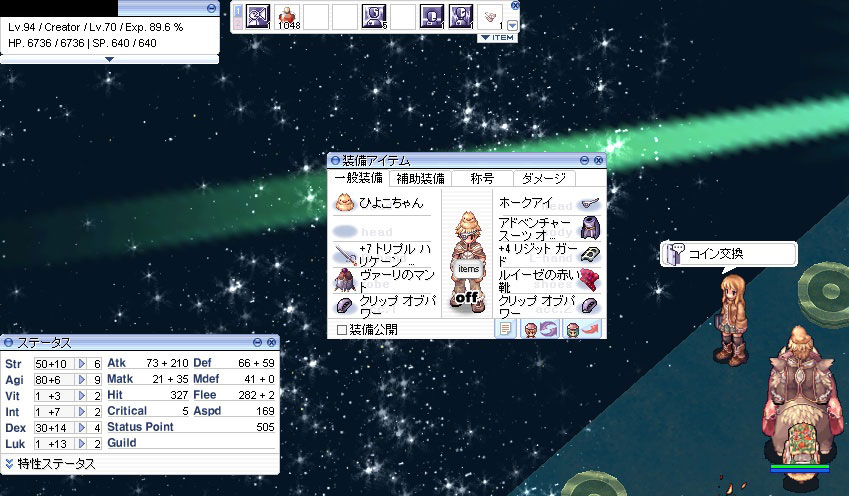Click the Guild label in status window

[122, 443]
